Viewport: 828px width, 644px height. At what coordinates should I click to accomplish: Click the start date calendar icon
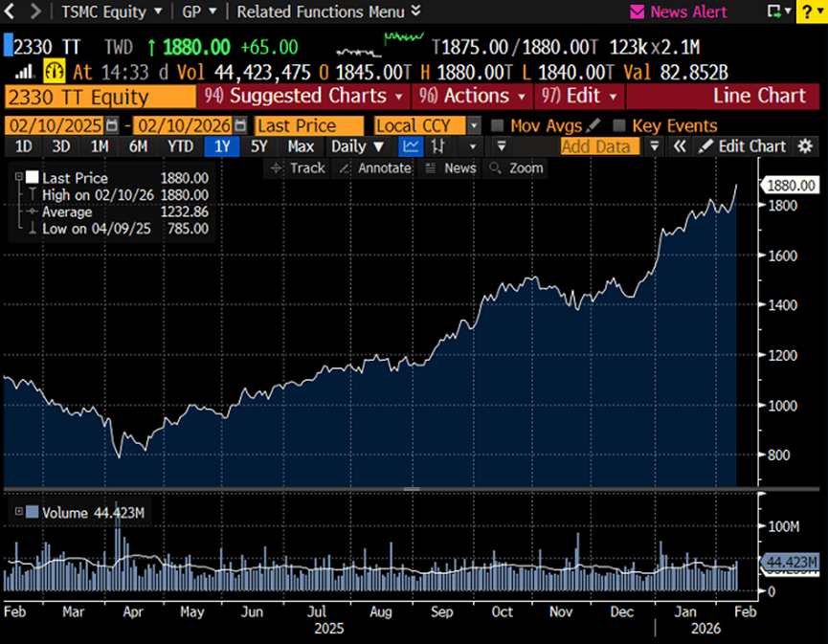[113, 126]
